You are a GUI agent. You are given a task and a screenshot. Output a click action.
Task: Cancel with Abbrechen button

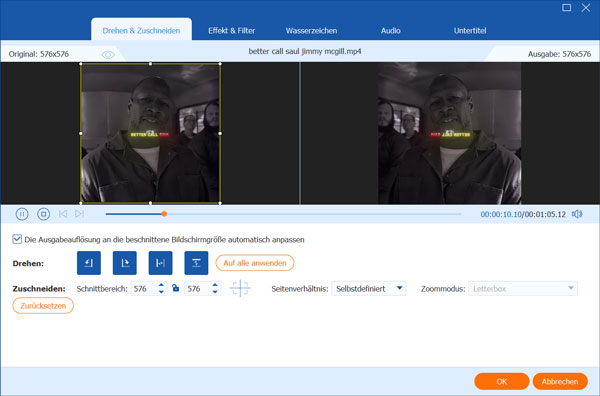(x=560, y=381)
